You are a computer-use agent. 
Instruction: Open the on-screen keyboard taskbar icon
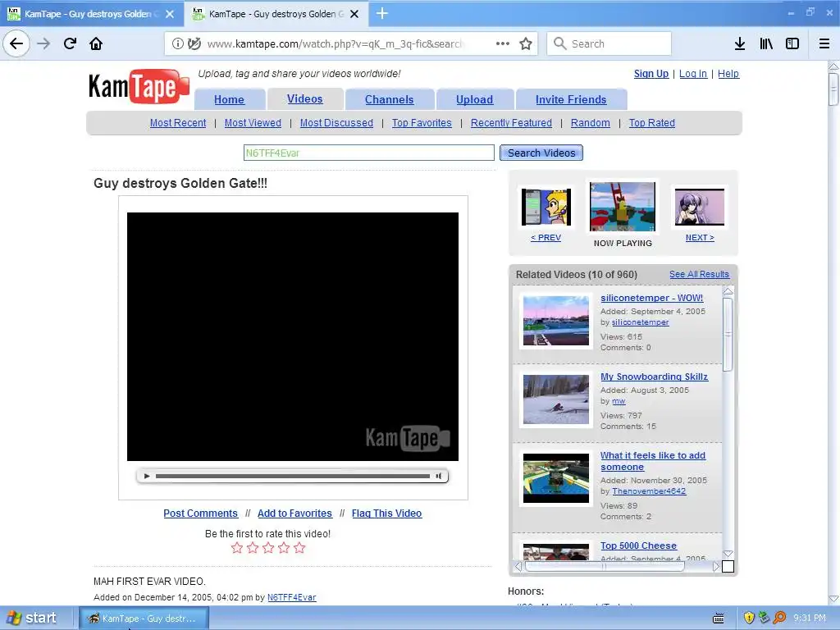click(719, 619)
